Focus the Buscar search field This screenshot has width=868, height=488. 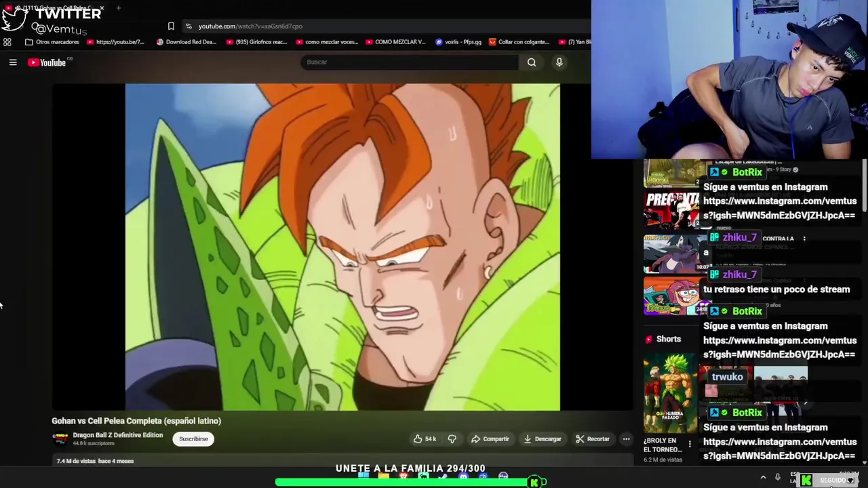point(410,62)
